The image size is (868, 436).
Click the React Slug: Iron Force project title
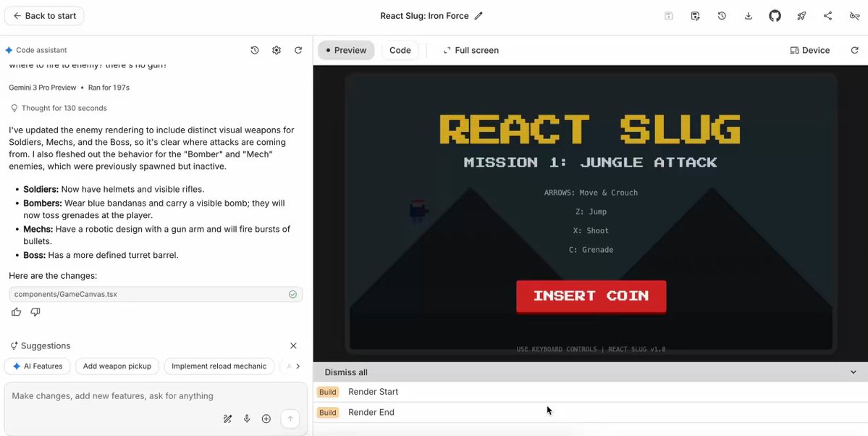click(425, 16)
